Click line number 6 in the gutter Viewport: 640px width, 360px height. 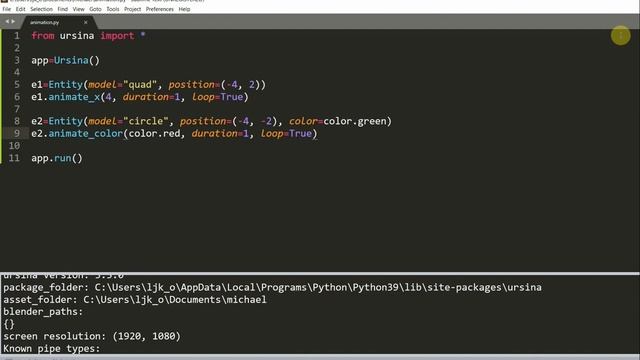(17, 97)
